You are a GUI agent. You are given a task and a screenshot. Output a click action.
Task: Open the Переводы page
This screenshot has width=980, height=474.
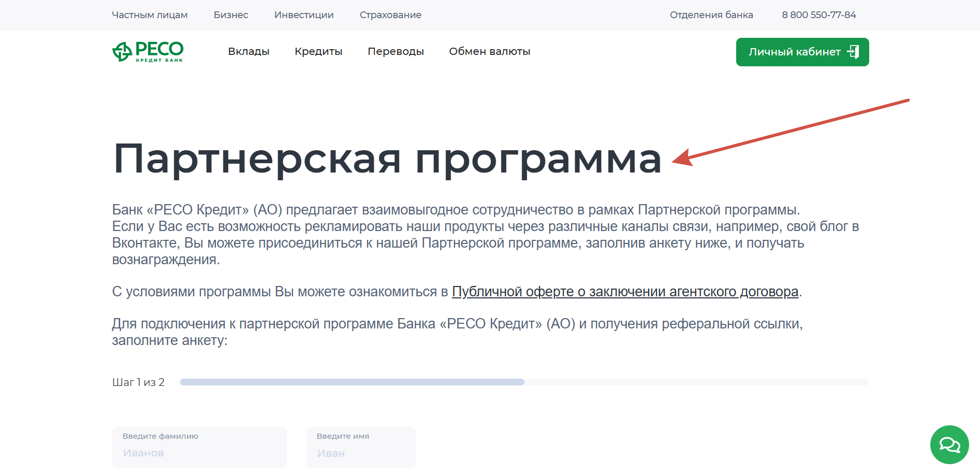pyautogui.click(x=396, y=51)
